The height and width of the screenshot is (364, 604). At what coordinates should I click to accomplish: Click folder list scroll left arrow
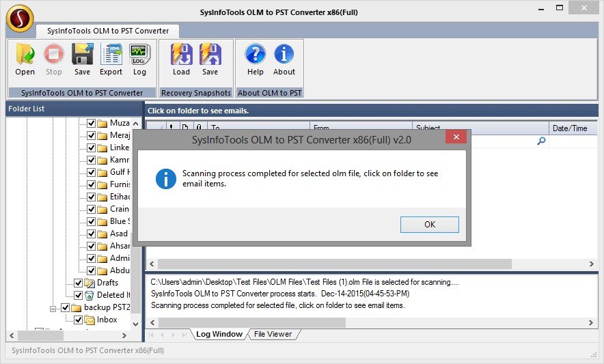tap(12, 335)
